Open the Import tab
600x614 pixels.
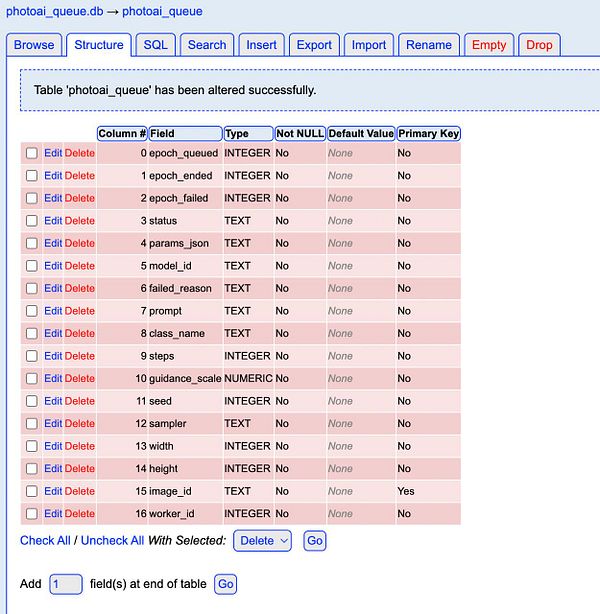point(369,45)
